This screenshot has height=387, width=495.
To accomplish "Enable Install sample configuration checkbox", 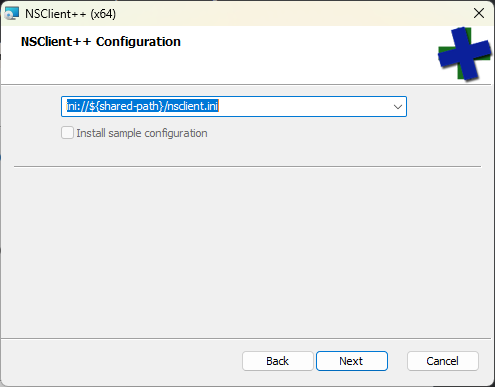I will (x=67, y=133).
